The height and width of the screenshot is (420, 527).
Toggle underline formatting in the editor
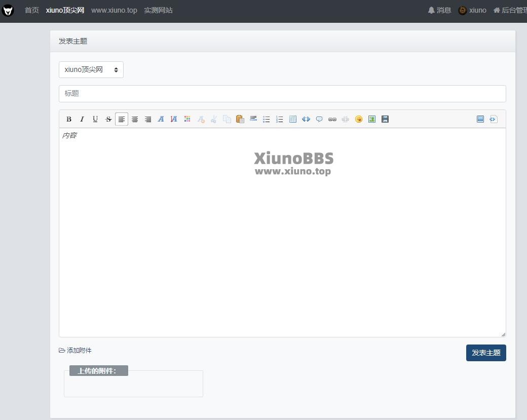pos(95,119)
